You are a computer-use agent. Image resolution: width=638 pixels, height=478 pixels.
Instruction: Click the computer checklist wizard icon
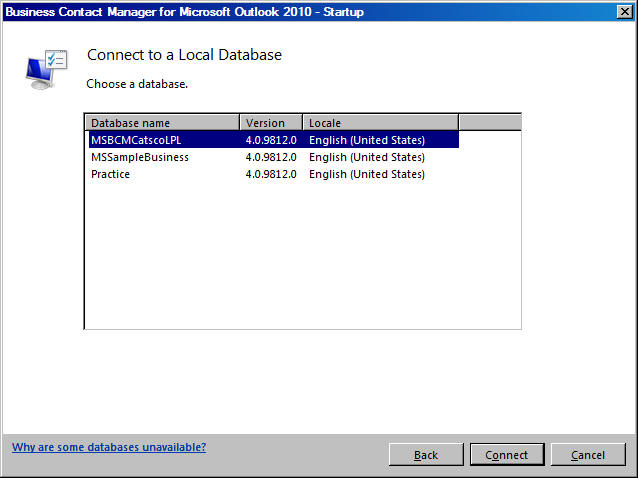(46, 69)
